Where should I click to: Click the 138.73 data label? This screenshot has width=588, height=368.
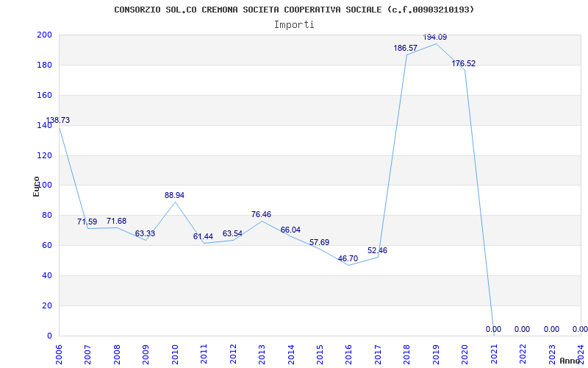(58, 120)
